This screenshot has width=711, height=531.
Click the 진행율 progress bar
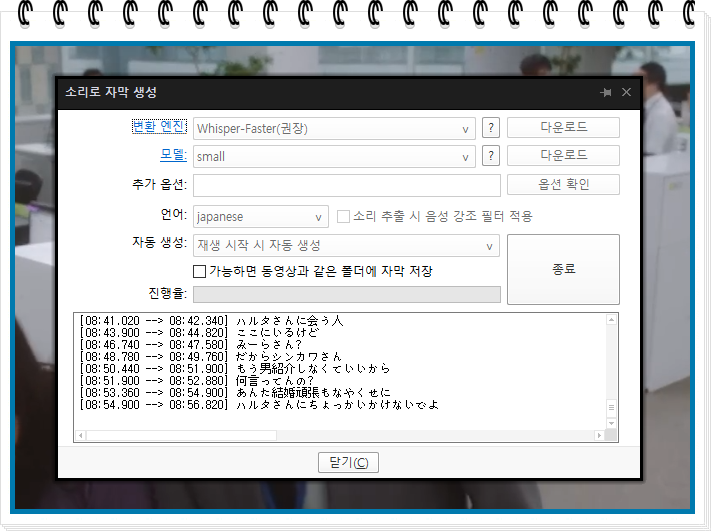347,294
